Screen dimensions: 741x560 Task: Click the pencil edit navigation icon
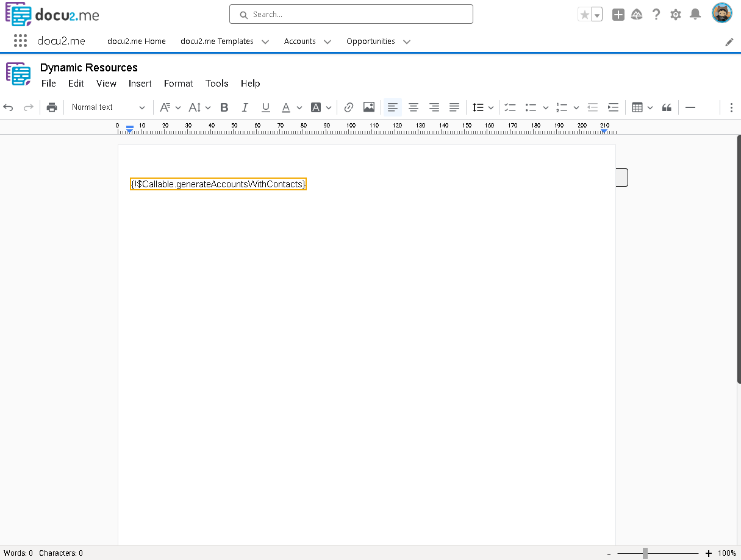pyautogui.click(x=729, y=41)
